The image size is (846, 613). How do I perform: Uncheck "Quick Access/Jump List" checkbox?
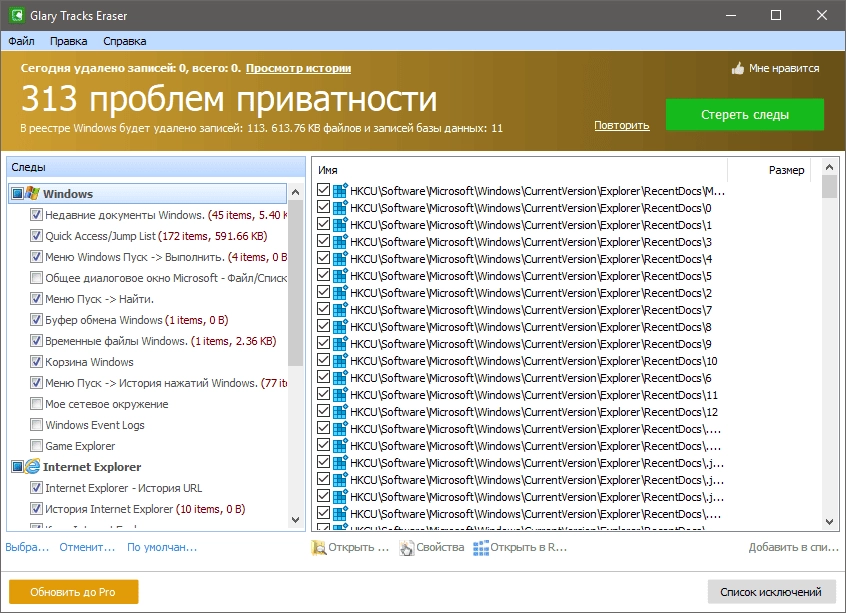[x=36, y=236]
